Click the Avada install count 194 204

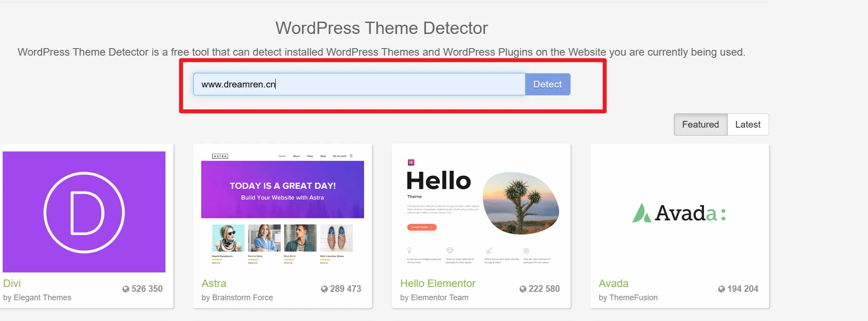tap(743, 289)
